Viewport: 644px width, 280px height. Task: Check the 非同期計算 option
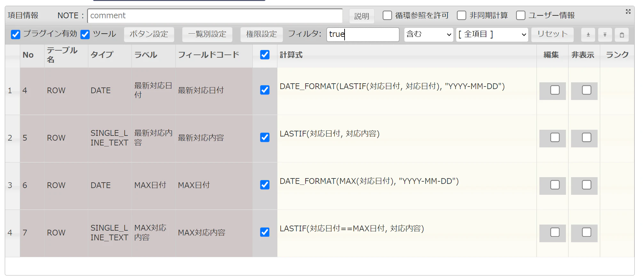pos(462,15)
